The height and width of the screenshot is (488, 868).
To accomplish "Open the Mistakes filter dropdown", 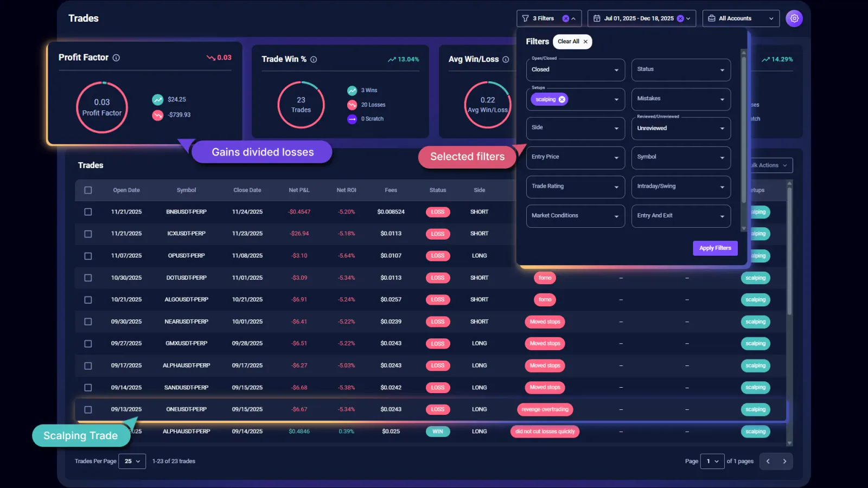I will (681, 99).
